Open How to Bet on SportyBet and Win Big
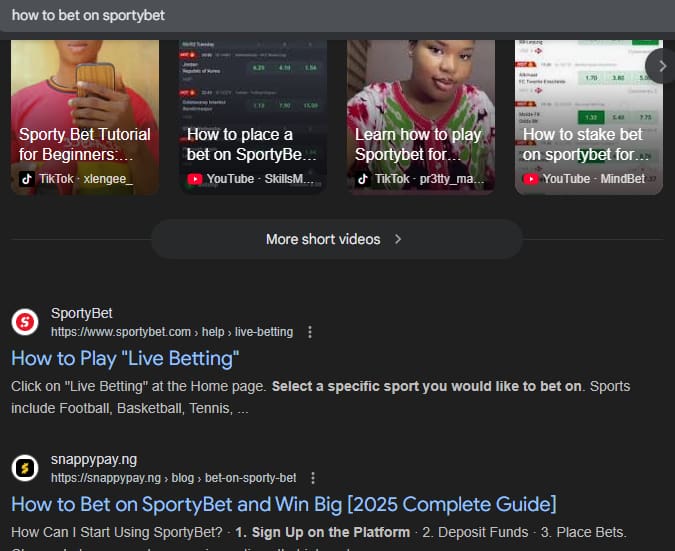Image resolution: width=675 pixels, height=551 pixels. tap(284, 505)
